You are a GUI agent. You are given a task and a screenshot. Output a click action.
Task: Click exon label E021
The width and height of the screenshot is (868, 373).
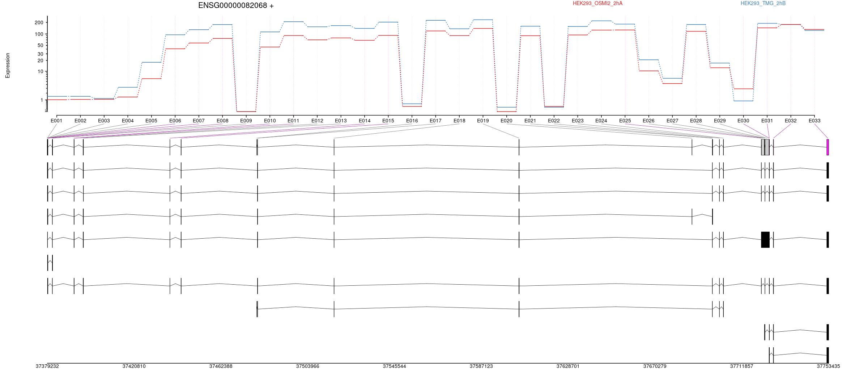pos(530,121)
